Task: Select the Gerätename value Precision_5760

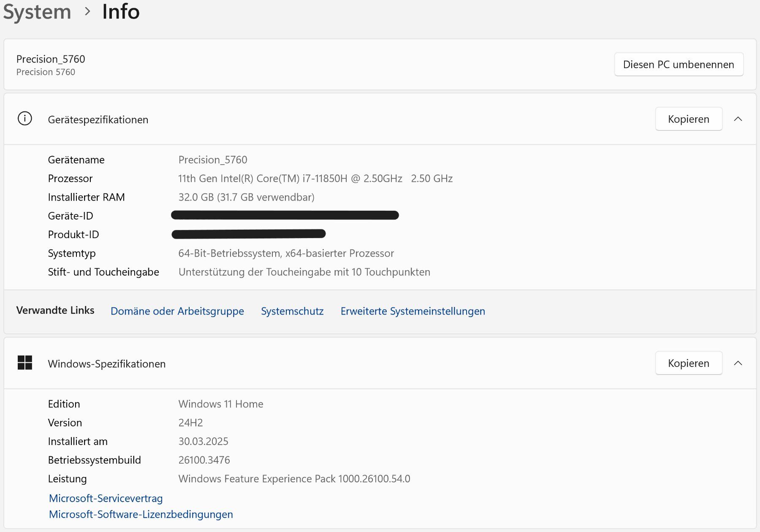Action: point(213,160)
